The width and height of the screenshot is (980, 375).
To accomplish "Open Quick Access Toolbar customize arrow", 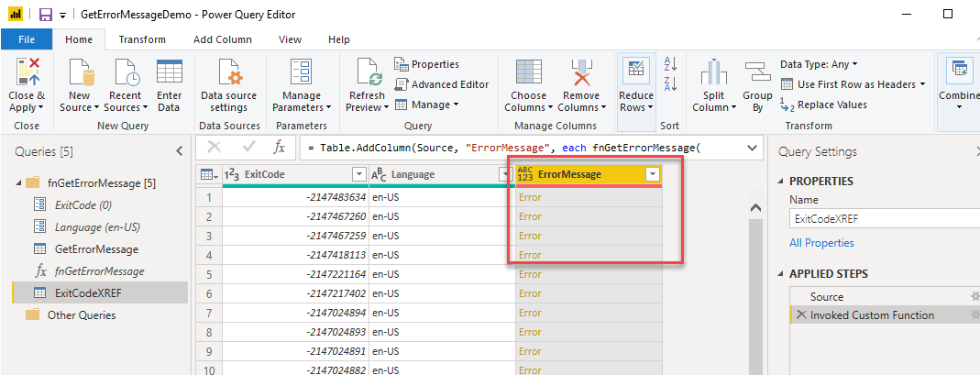I will (x=62, y=15).
